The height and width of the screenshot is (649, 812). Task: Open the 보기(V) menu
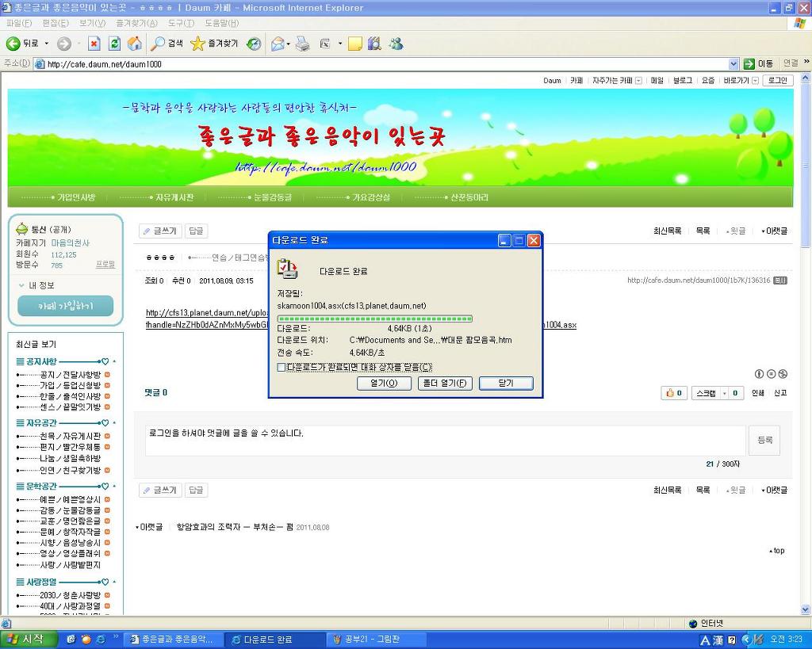[x=93, y=23]
